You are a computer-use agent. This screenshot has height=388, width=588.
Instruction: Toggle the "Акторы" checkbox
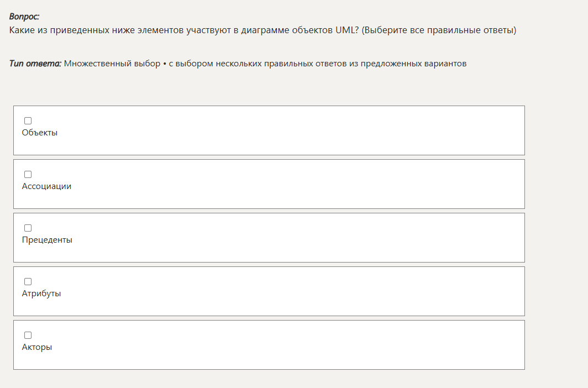28,335
